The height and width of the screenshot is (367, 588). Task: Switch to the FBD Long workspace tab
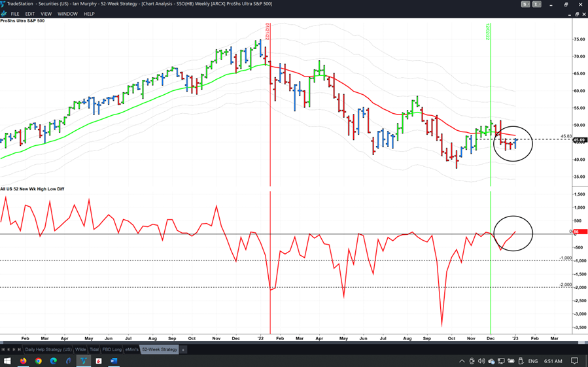112,349
